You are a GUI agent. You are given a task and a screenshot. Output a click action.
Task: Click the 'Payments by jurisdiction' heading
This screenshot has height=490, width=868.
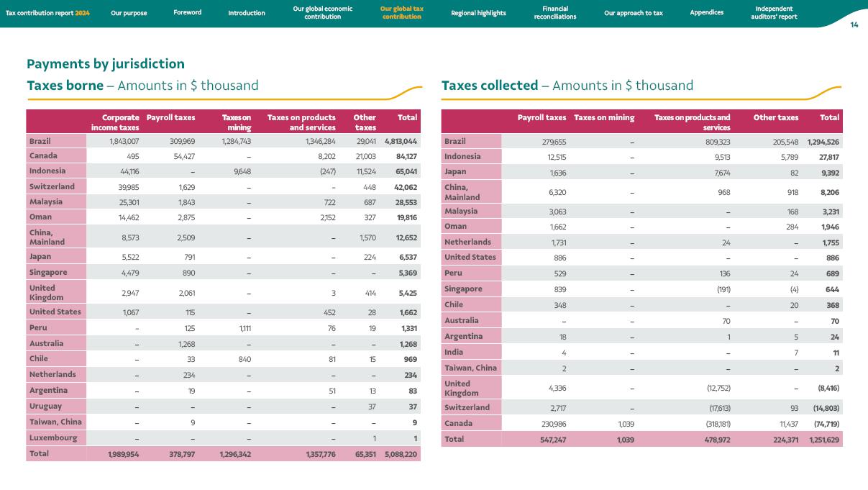(x=106, y=64)
